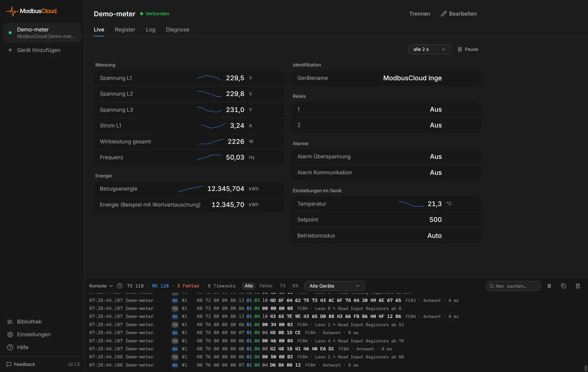The height and width of the screenshot is (372, 588).
Task: Click the Trennen button
Action: click(420, 14)
